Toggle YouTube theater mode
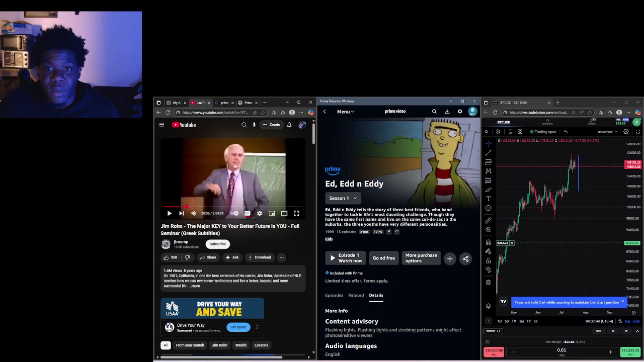Image resolution: width=644 pixels, height=362 pixels. point(284,213)
